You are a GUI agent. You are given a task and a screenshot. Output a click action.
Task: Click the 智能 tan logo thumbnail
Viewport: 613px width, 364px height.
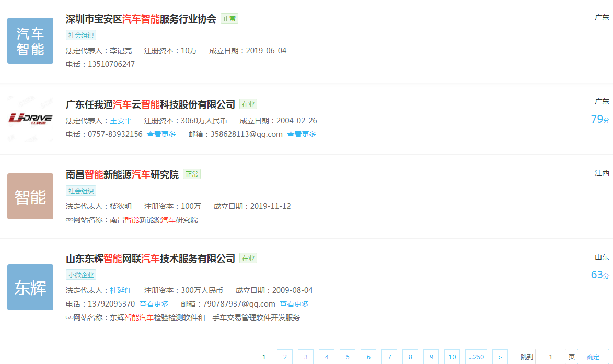coord(30,196)
